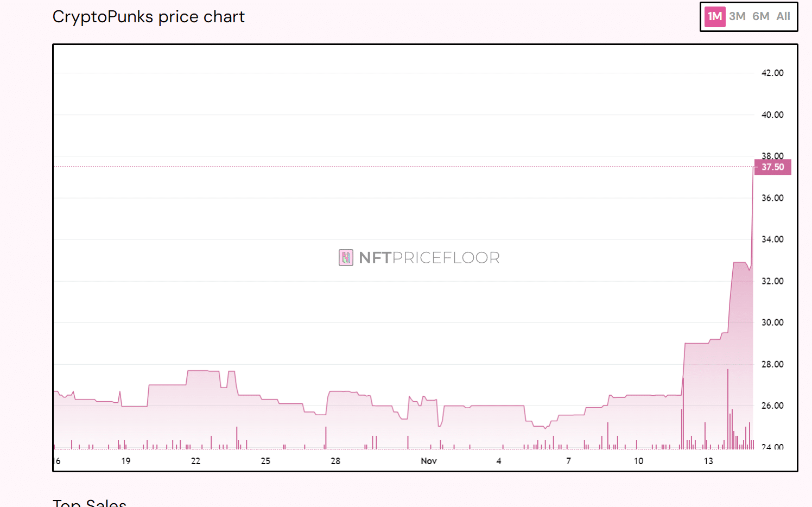Click the NFTPRICEFLOOR watermark text

tap(429, 257)
